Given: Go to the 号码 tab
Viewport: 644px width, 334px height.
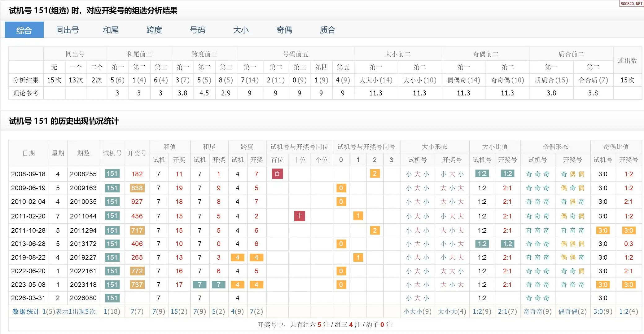Looking at the screenshot, I should point(197,30).
